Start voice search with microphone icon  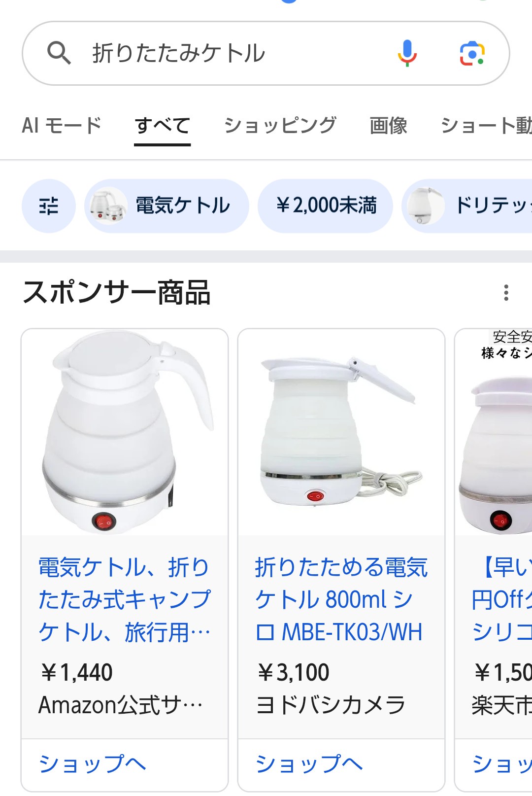(407, 53)
